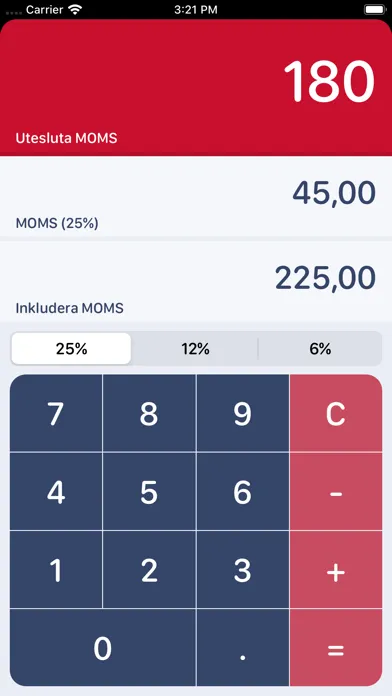Tap the minus operator key
Screen dimensions: 392x696
[x=336, y=492]
